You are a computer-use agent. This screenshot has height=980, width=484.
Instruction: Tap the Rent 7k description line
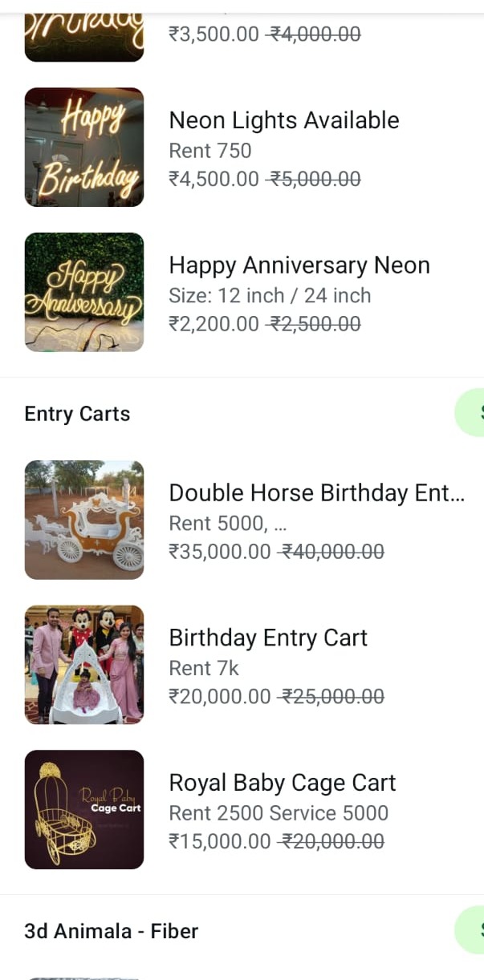pos(204,668)
